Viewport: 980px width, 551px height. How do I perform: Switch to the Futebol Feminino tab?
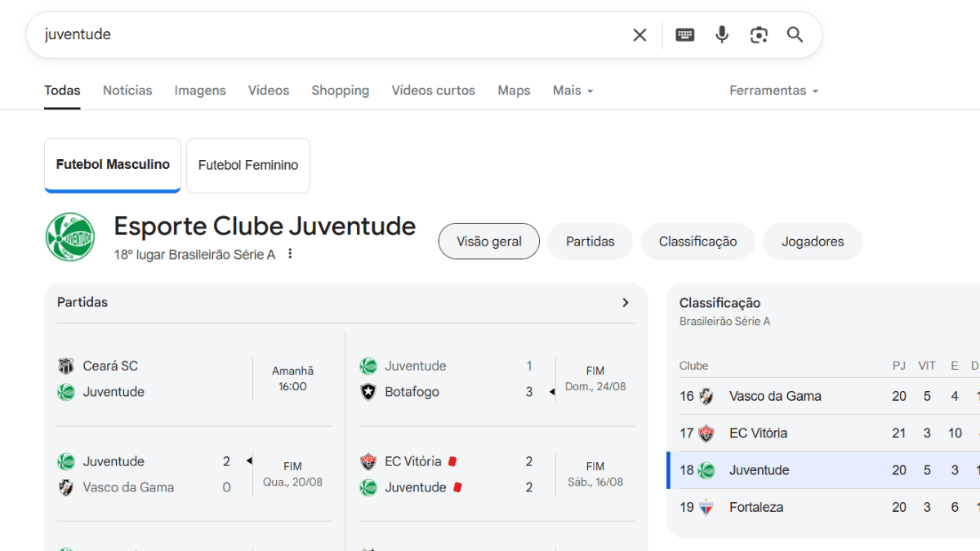(x=248, y=165)
